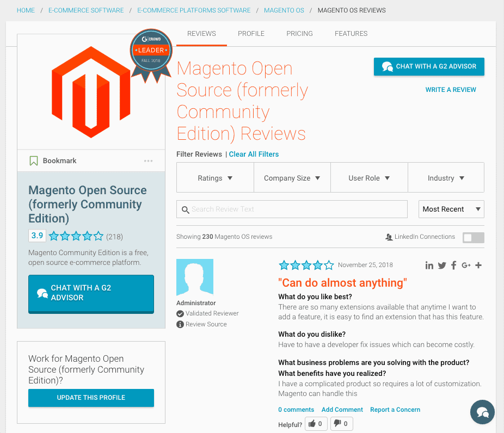Mark the review helpful with thumbs up
Viewport: 504px width, 433px height.
point(316,424)
